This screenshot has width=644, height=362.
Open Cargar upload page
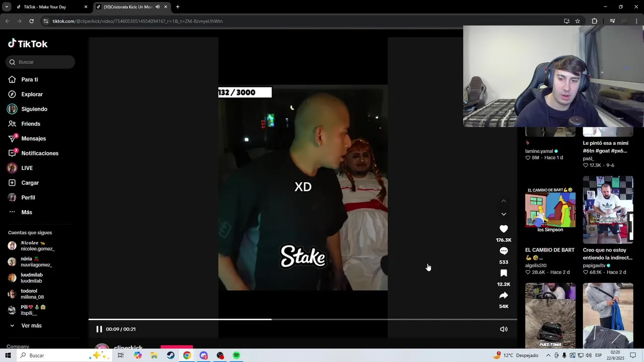pyautogui.click(x=23, y=183)
